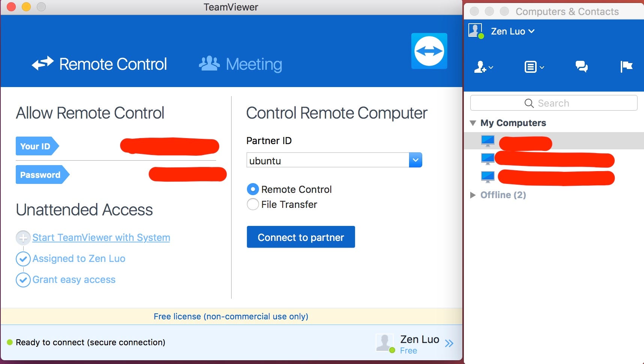Click Zen Luo profile avatar in Contacts
The height and width of the screenshot is (364, 644).
click(x=475, y=31)
